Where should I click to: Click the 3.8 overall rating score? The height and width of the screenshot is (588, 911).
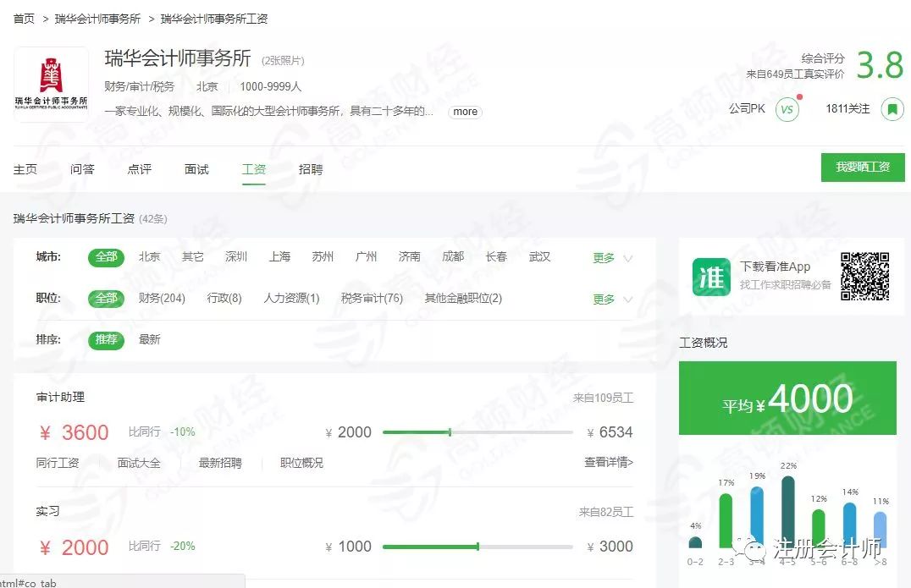881,64
